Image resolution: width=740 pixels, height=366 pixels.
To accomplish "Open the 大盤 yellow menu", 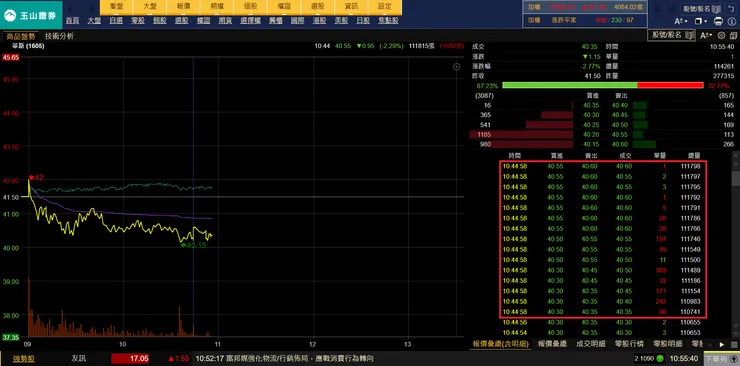I will pyautogui.click(x=149, y=7).
